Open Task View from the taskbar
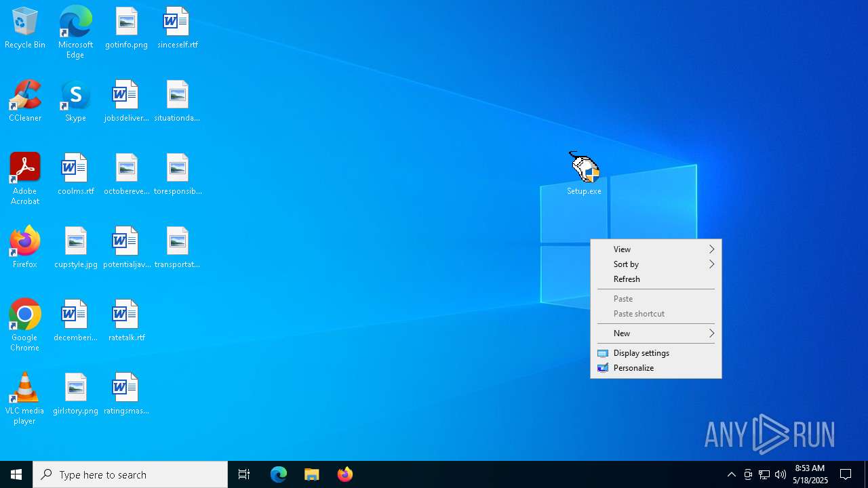Viewport: 868px width, 488px height. coord(244,474)
